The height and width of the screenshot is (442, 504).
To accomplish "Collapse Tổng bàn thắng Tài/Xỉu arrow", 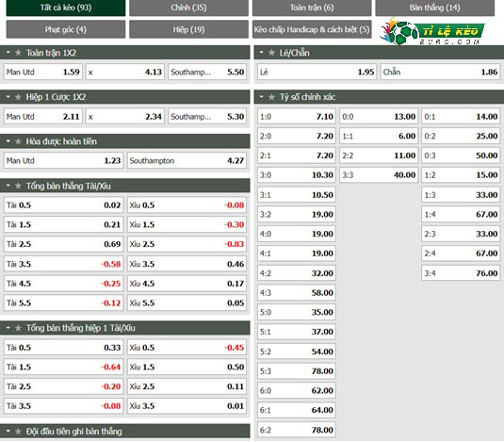I will [x=8, y=186].
